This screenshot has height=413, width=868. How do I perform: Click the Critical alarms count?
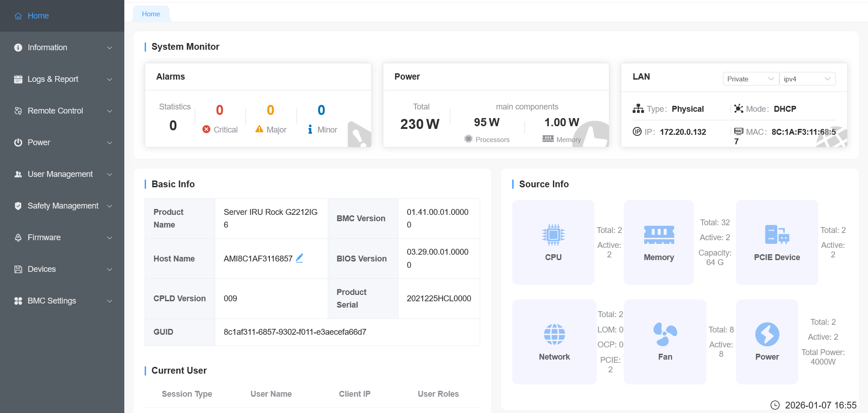(x=220, y=110)
